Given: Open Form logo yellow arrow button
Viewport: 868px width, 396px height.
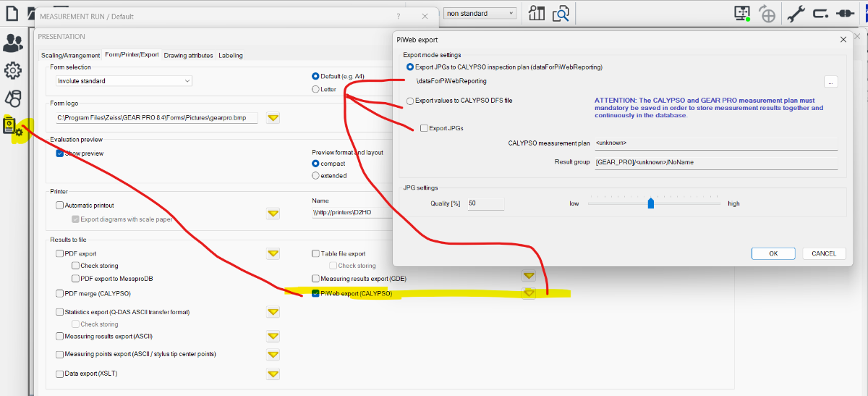Looking at the screenshot, I should (x=273, y=117).
